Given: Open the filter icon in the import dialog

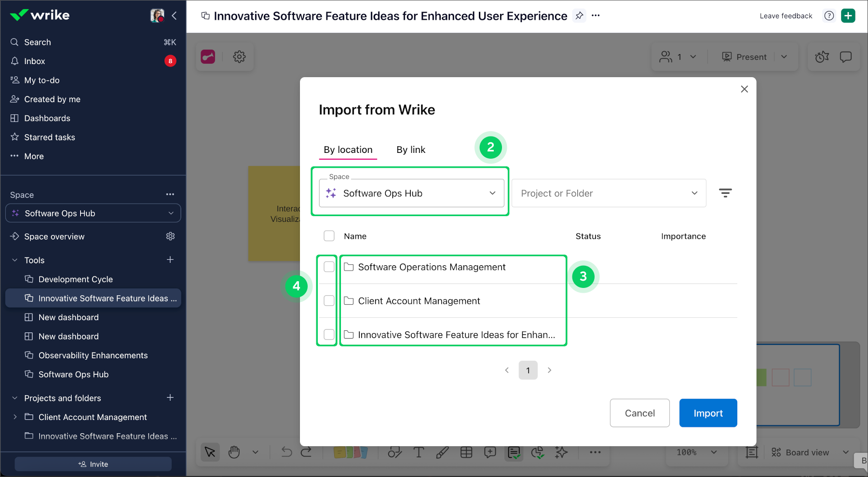Looking at the screenshot, I should click(725, 193).
